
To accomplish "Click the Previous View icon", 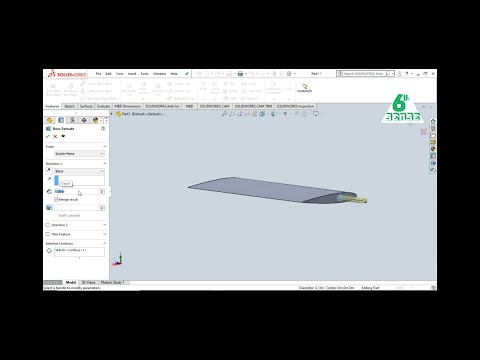I will click(240, 114).
